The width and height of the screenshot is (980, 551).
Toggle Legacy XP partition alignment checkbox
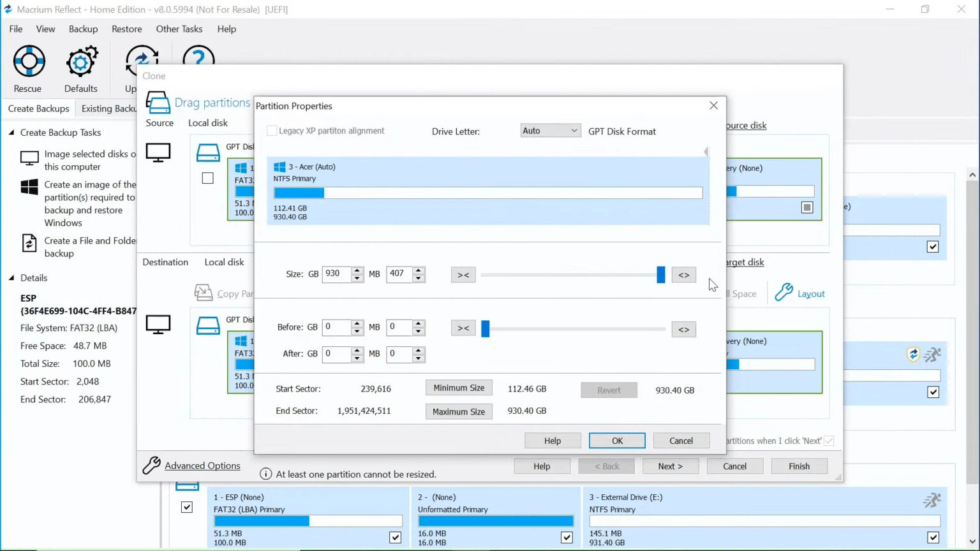(x=272, y=131)
